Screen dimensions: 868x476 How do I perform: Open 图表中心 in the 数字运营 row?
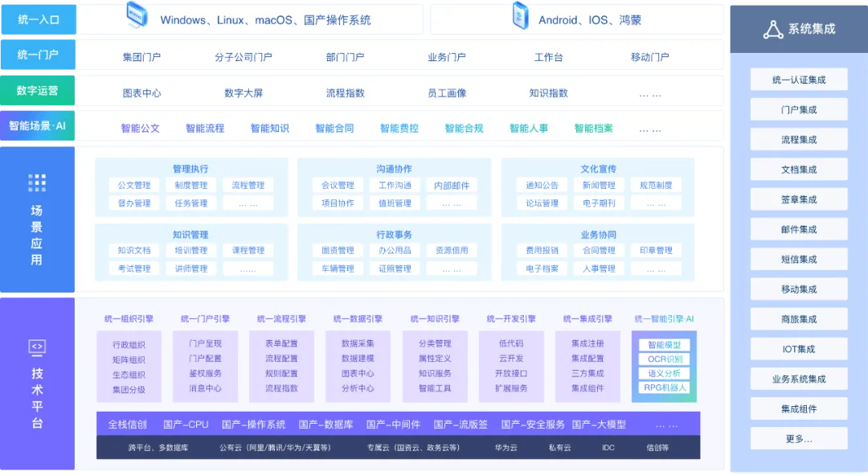[141, 93]
